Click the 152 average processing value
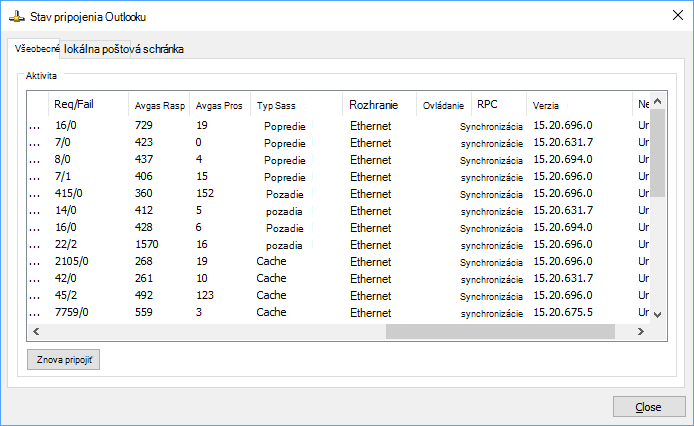Viewport: 694px width, 426px height. (x=205, y=194)
